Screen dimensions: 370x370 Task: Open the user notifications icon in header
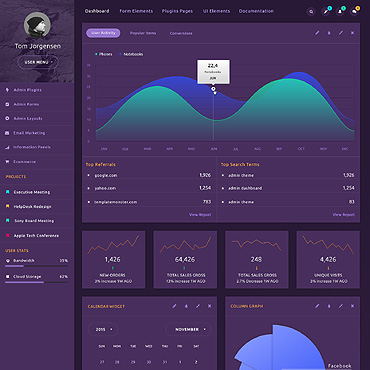(340, 12)
